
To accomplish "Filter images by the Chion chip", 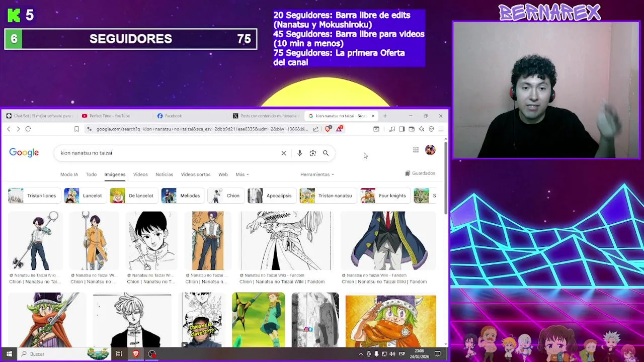I will point(226,196).
